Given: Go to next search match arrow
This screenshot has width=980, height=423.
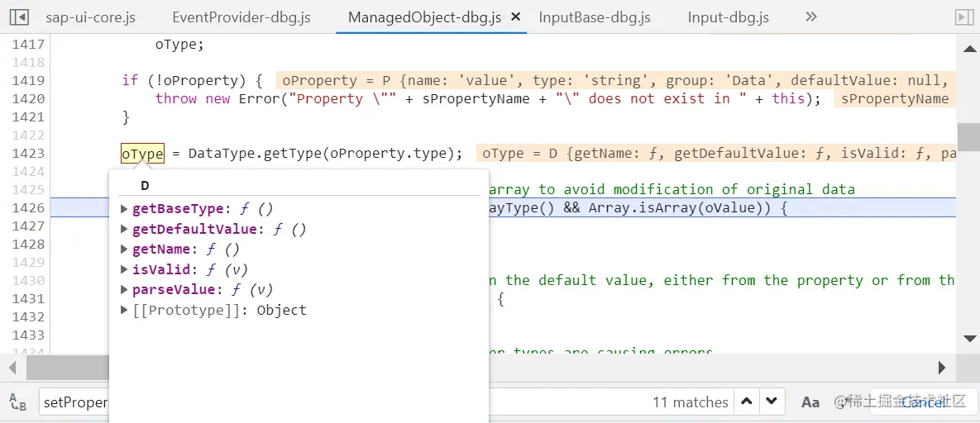Looking at the screenshot, I should click(772, 402).
